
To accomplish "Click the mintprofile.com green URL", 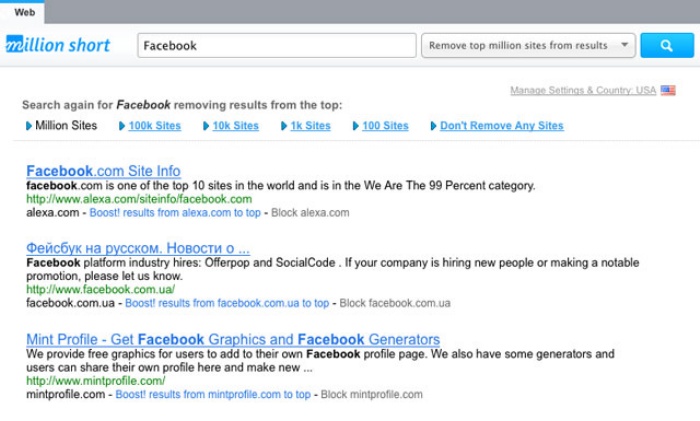I will 96,381.
